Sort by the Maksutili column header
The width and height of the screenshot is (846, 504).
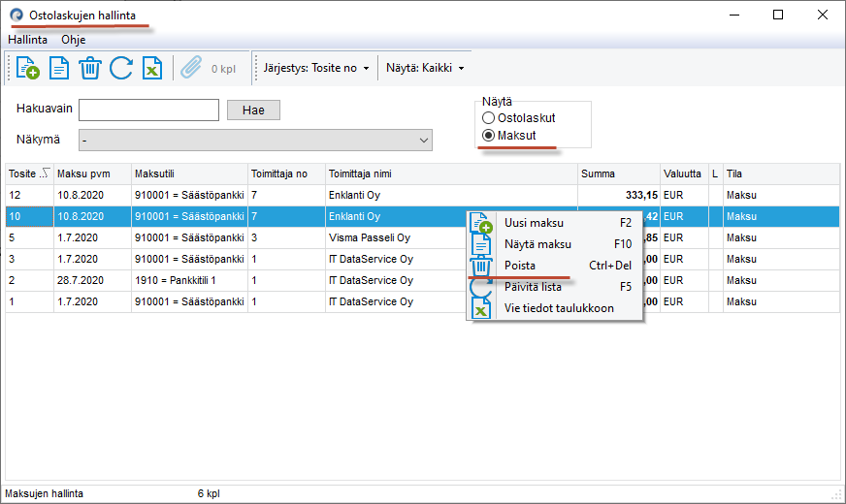click(x=189, y=173)
